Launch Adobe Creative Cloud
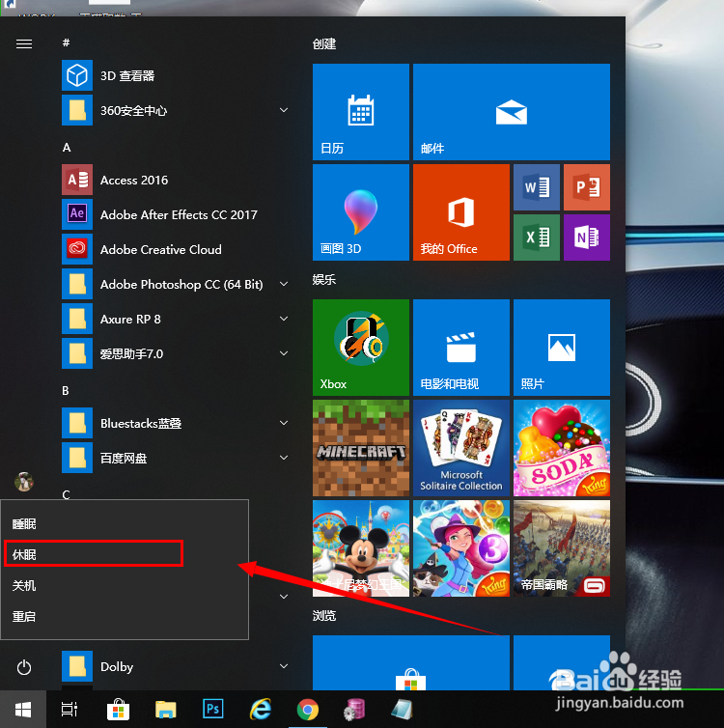Viewport: 724px width, 728px height. coord(175,249)
